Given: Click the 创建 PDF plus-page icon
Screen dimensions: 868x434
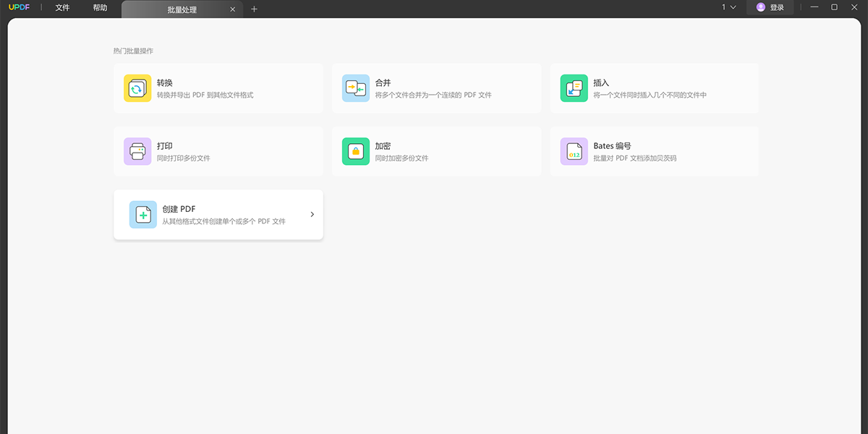Looking at the screenshot, I should pos(143,215).
